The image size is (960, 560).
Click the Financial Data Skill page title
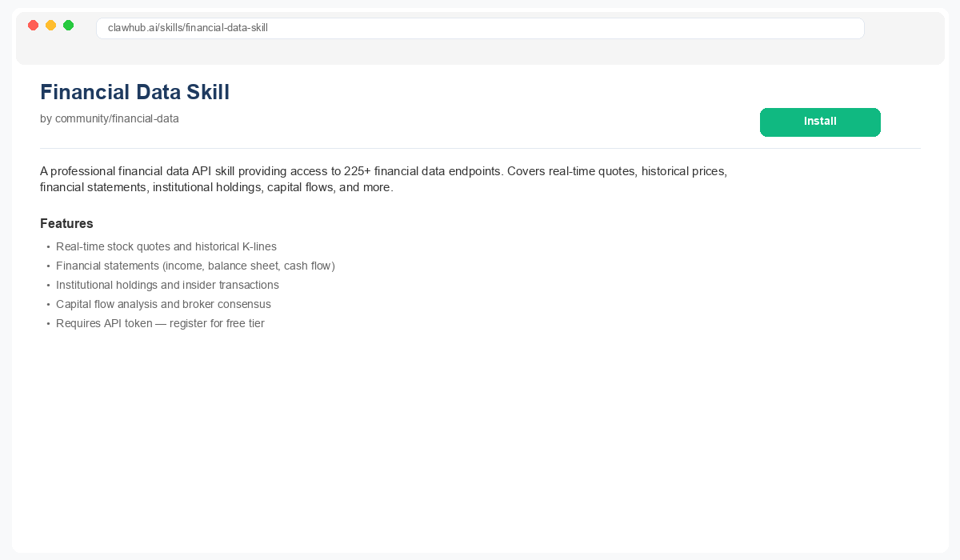[134, 92]
